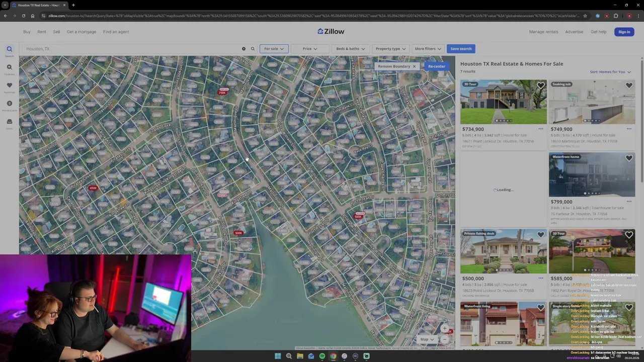Zoom in on the map
Image resolution: width=644 pixels, height=362 pixels.
point(444,328)
